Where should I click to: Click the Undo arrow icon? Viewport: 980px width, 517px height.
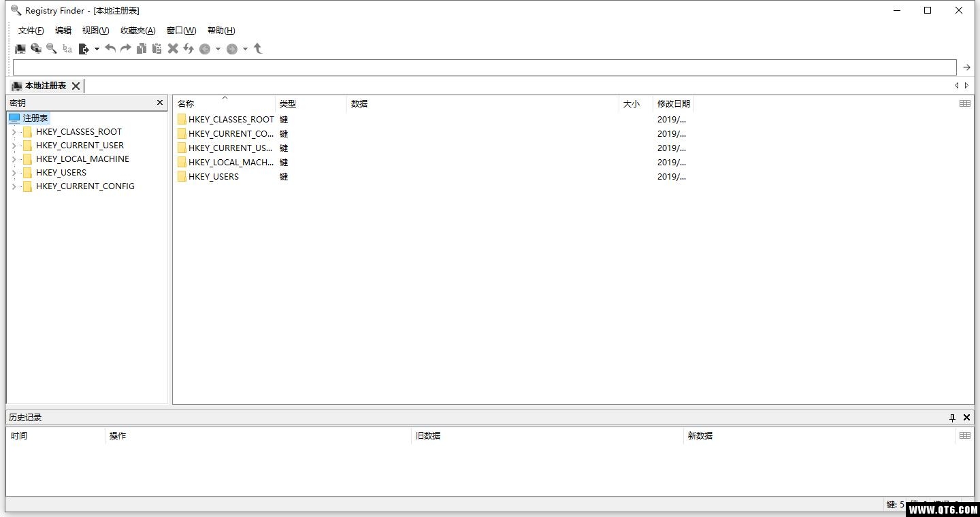pyautogui.click(x=110, y=48)
